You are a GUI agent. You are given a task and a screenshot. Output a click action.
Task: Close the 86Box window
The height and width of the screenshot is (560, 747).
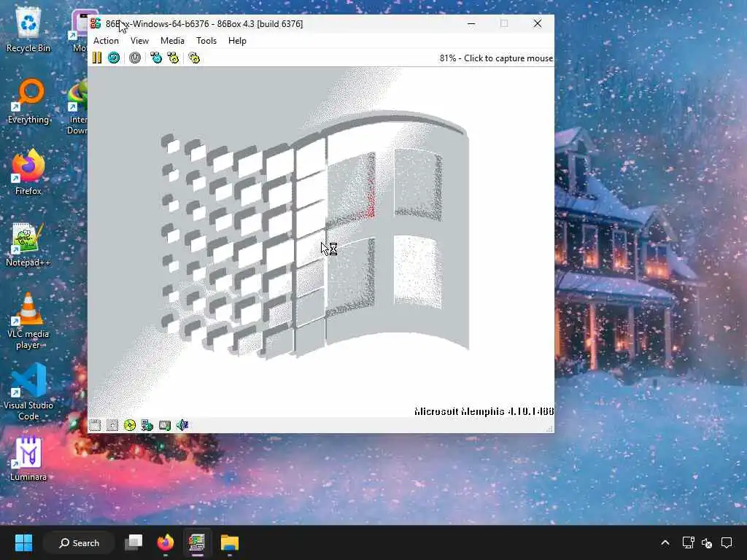click(538, 23)
